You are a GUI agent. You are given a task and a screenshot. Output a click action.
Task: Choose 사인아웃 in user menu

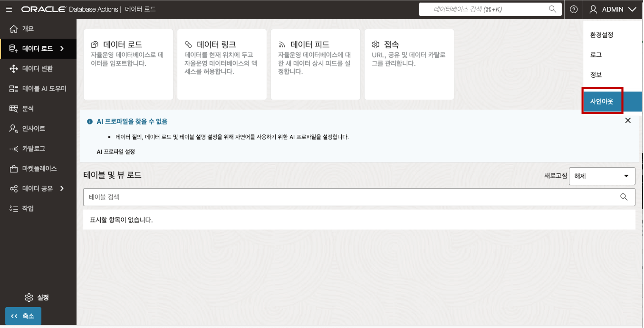point(602,101)
